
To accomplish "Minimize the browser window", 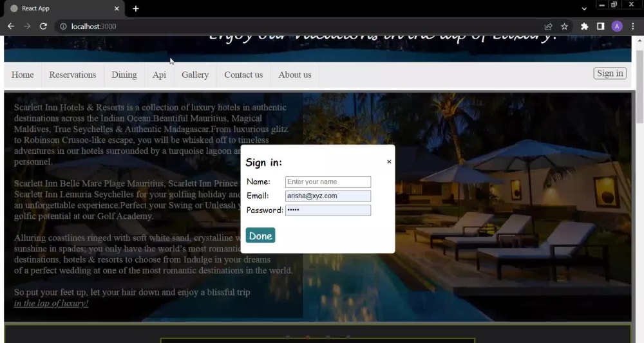I will (601, 5).
